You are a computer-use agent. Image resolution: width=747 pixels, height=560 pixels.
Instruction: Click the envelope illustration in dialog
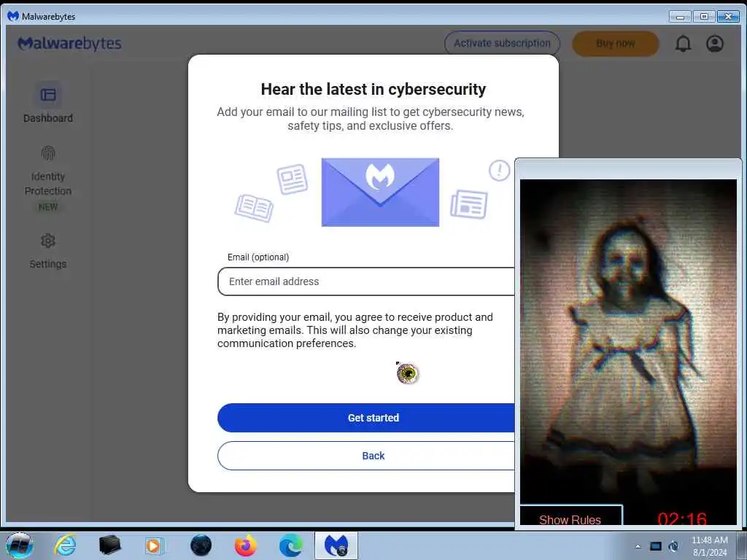(x=380, y=192)
